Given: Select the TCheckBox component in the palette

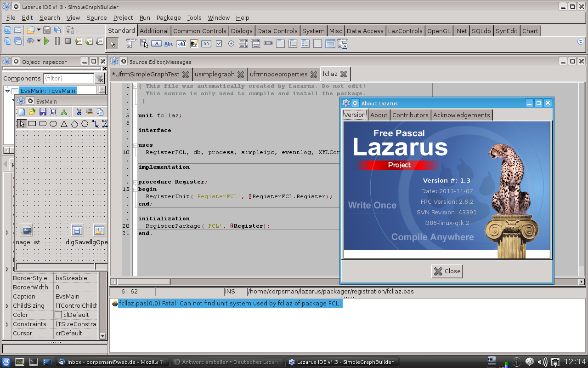Looking at the screenshot, I should pos(219,44).
